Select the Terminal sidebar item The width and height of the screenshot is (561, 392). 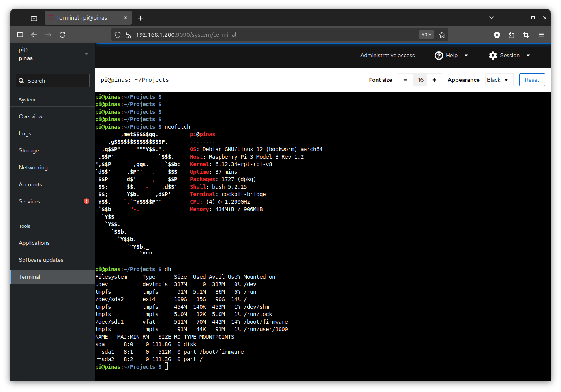click(53, 277)
